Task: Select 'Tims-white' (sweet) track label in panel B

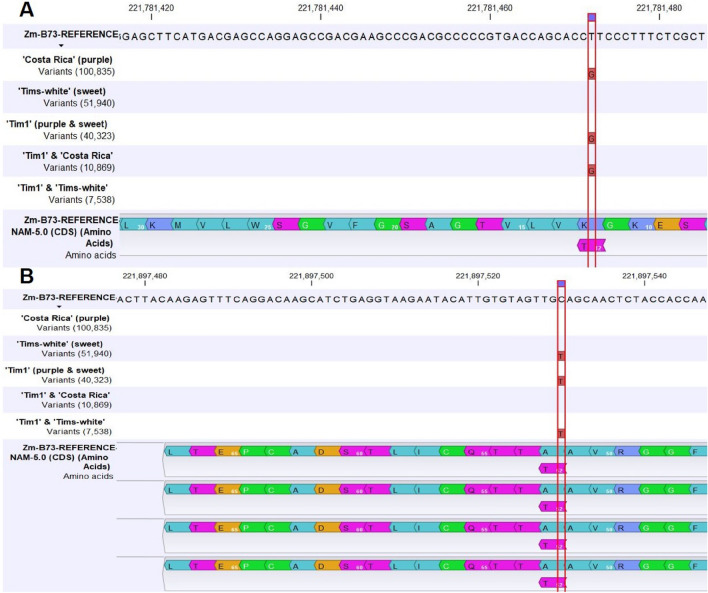Action: pos(60,344)
